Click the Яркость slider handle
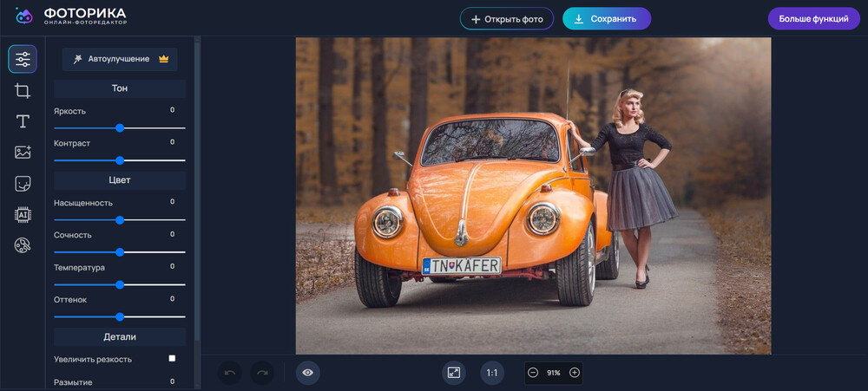 pyautogui.click(x=120, y=127)
